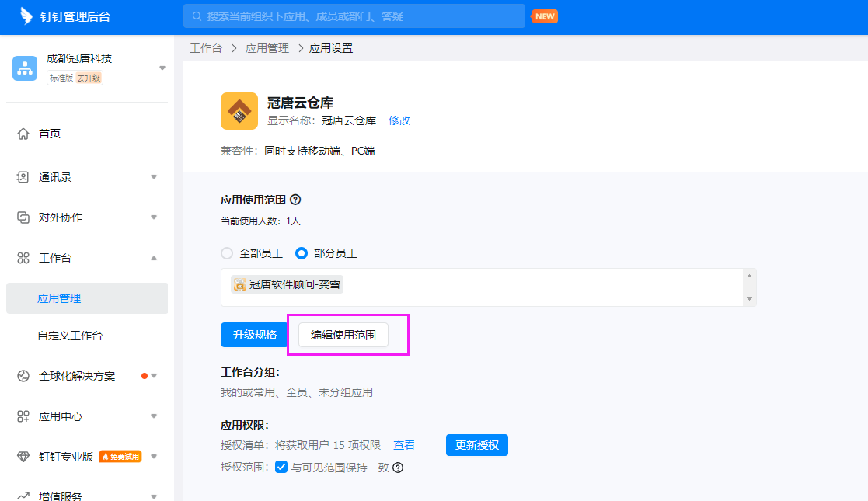Click the 修改 display name link
Viewport: 868px width, 501px height.
[399, 120]
